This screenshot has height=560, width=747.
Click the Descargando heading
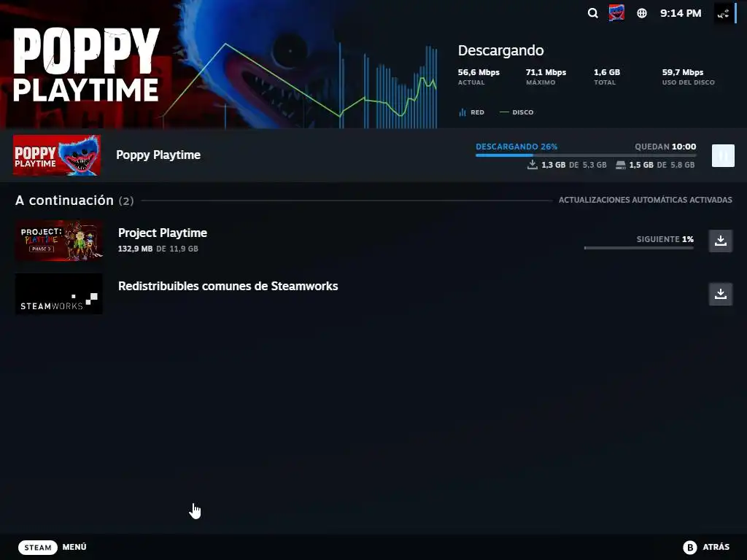click(500, 50)
